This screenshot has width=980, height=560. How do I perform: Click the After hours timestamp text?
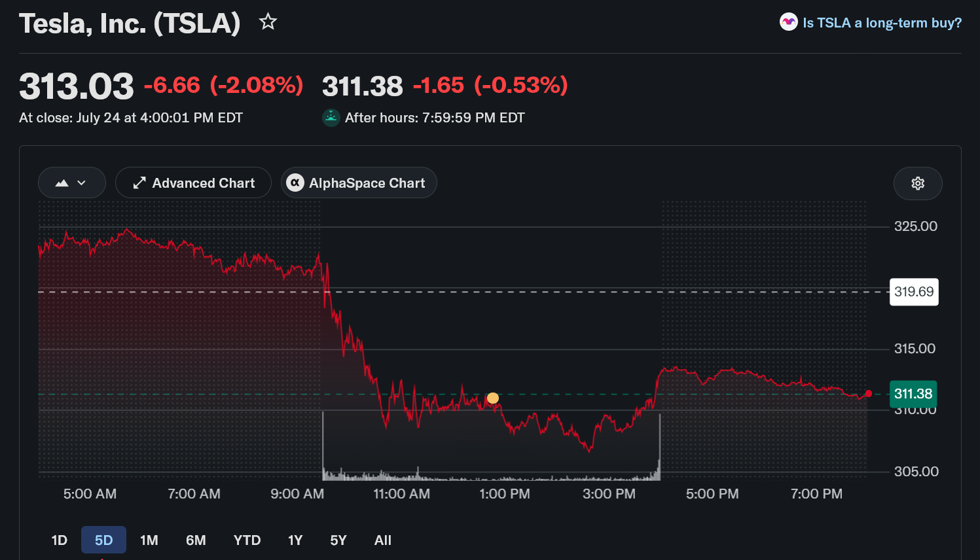click(x=435, y=118)
